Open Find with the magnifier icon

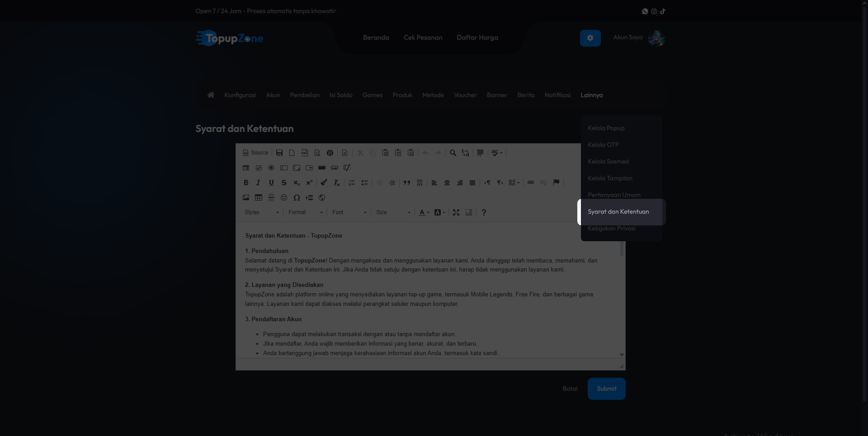(x=453, y=153)
